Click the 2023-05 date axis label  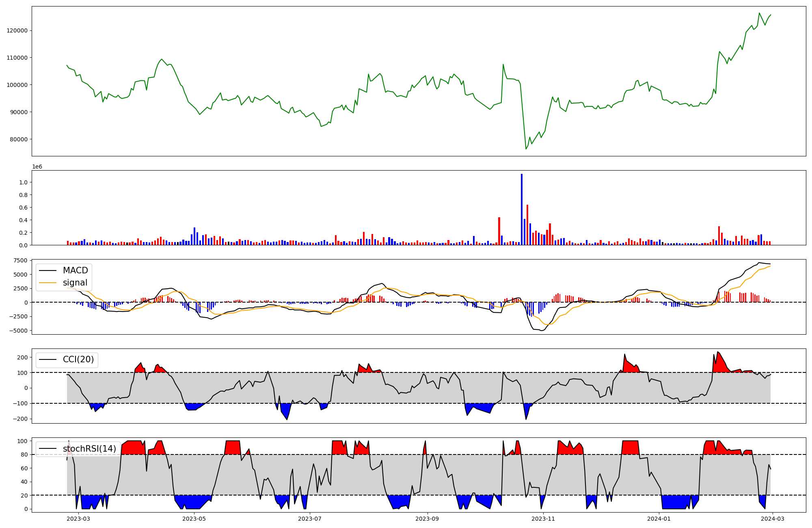[x=194, y=519]
